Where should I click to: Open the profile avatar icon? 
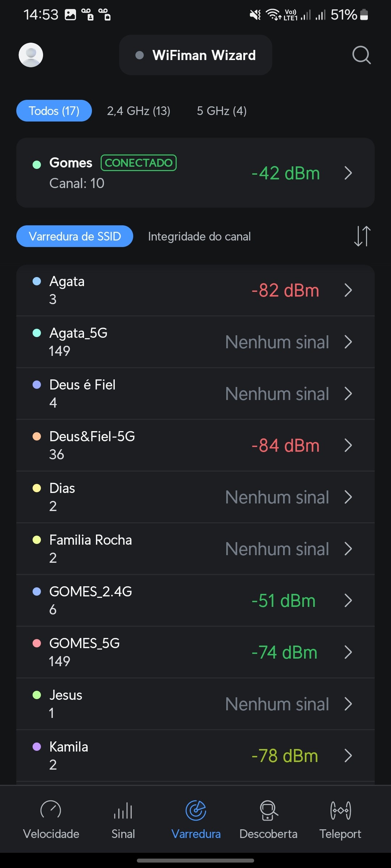point(31,55)
